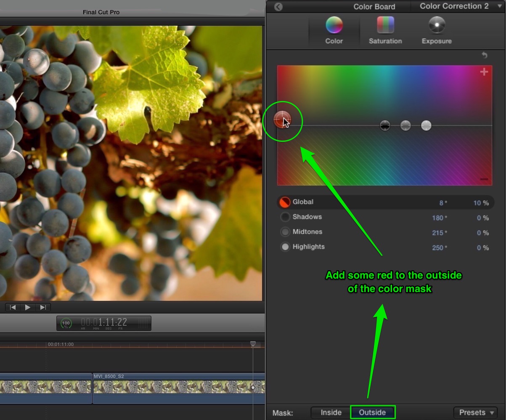The width and height of the screenshot is (506, 420).
Task: Click the Global angle value 8°
Action: 443,203
